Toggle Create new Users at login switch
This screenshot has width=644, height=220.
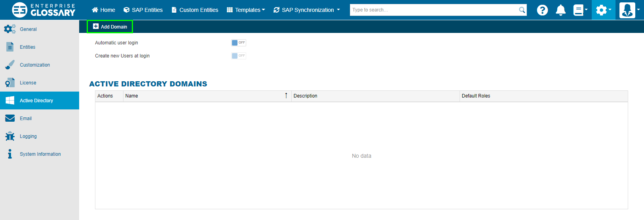coord(239,56)
